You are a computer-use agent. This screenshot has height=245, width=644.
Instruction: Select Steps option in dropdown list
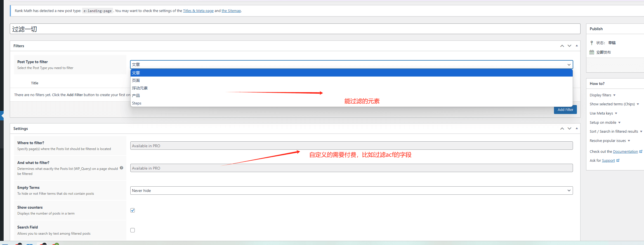point(352,103)
